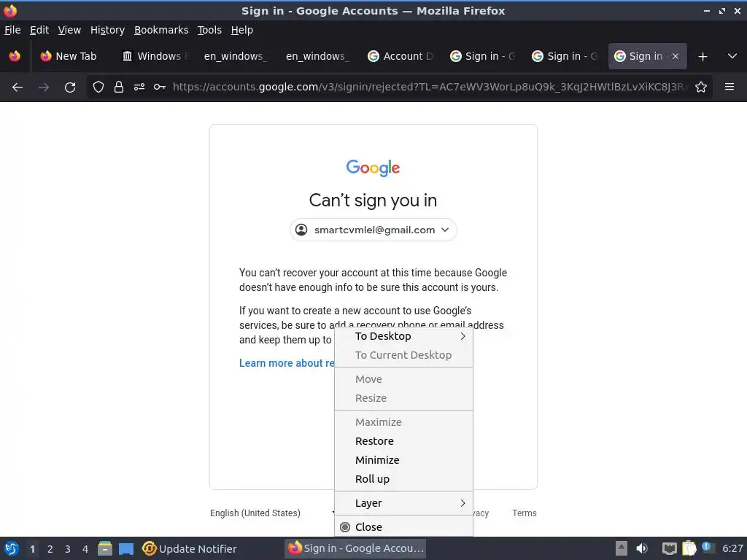Switch to the Account D tab
The image size is (747, 560).
coord(400,56)
